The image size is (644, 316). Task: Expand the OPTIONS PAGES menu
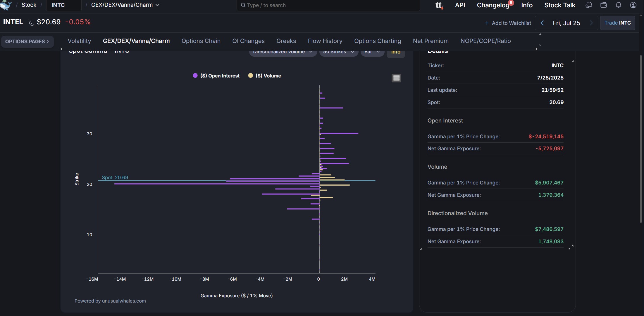coord(27,42)
